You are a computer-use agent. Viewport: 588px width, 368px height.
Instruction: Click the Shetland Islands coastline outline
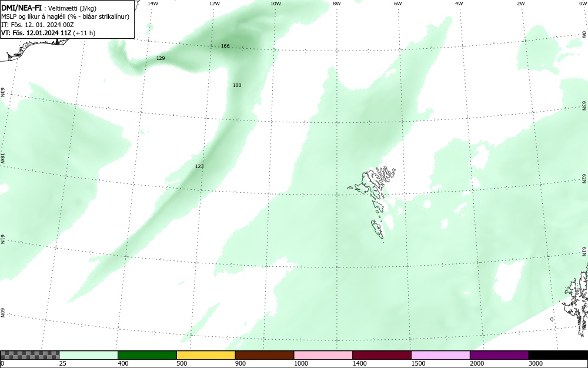click(x=576, y=300)
